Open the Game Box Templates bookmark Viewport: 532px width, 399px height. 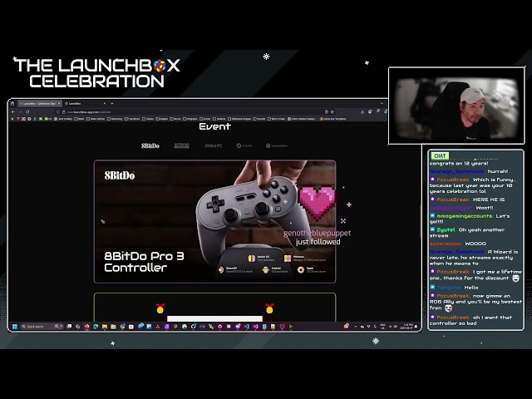(x=333, y=119)
